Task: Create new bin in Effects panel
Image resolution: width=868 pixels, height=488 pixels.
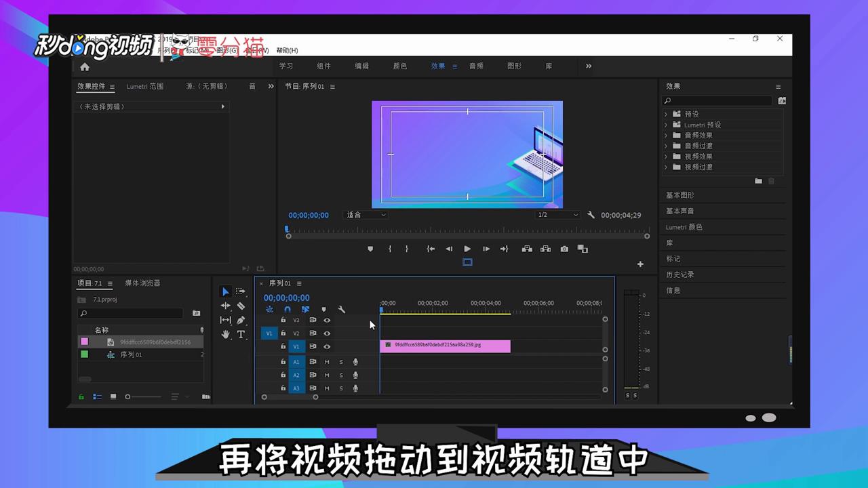Action: (x=758, y=181)
